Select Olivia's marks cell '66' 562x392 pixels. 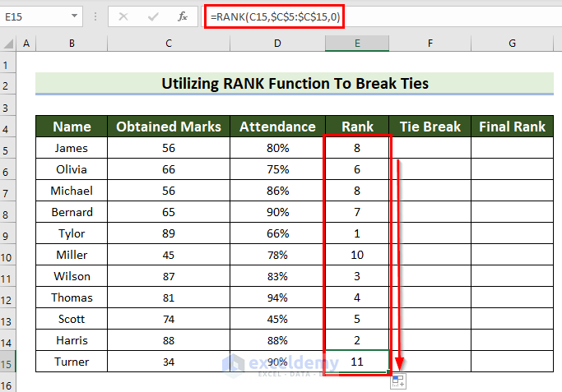click(169, 169)
